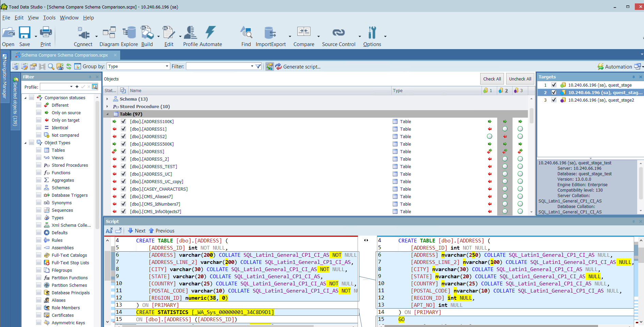Select the Compare tool in the main toolbar

pyautogui.click(x=303, y=35)
